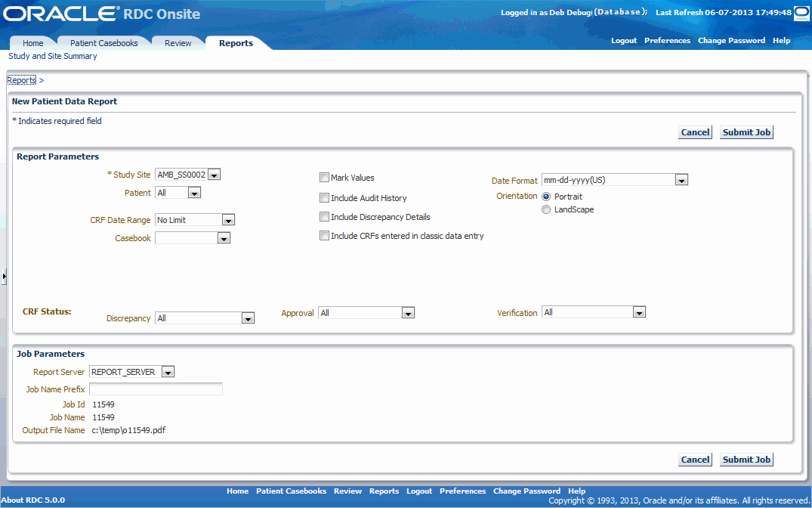Check Include Audit History
This screenshot has height=508, width=812.
pyautogui.click(x=324, y=197)
